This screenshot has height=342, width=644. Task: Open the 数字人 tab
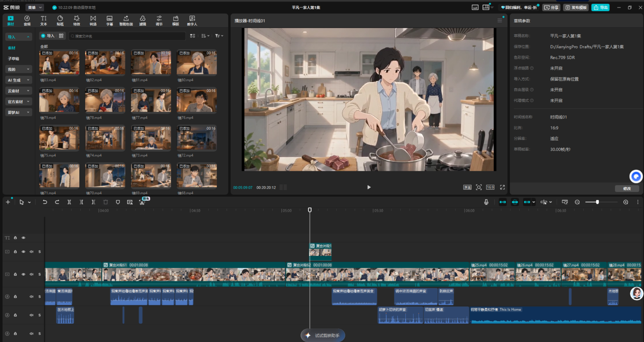coord(192,21)
